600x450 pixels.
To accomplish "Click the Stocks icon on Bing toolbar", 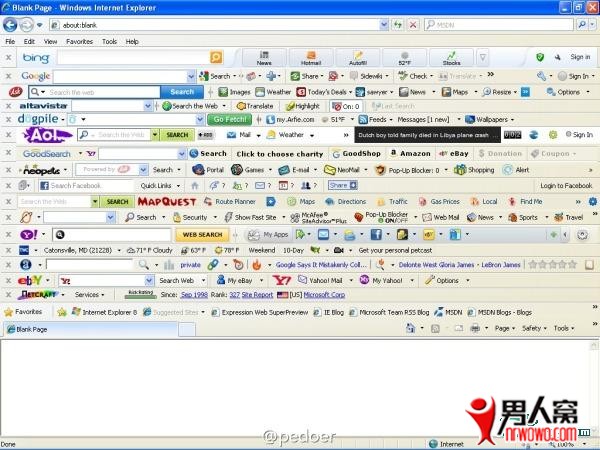I will (x=451, y=58).
